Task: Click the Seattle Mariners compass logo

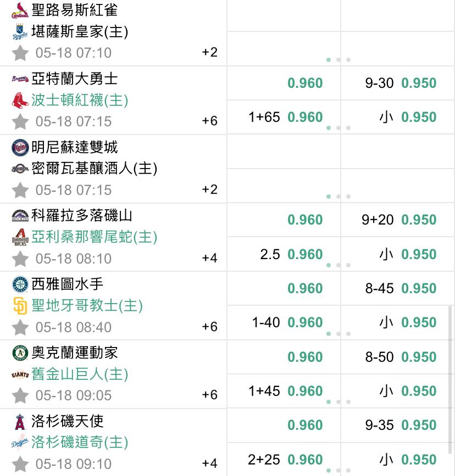Action: click(x=20, y=285)
